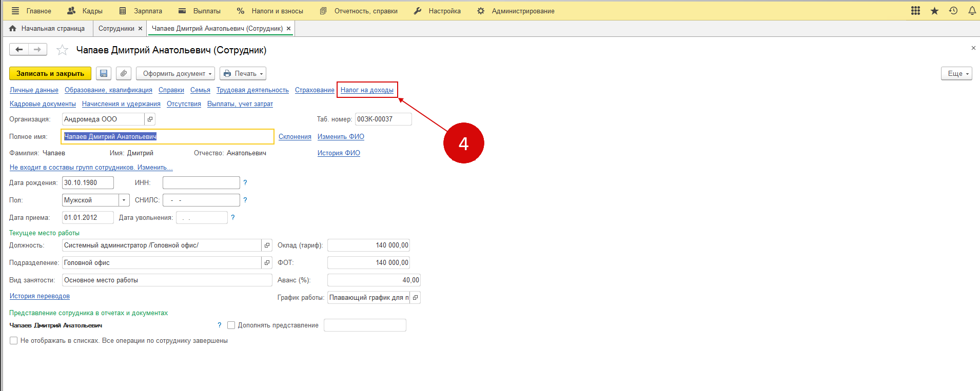Click the Склонения link
The image size is (980, 391).
click(295, 137)
